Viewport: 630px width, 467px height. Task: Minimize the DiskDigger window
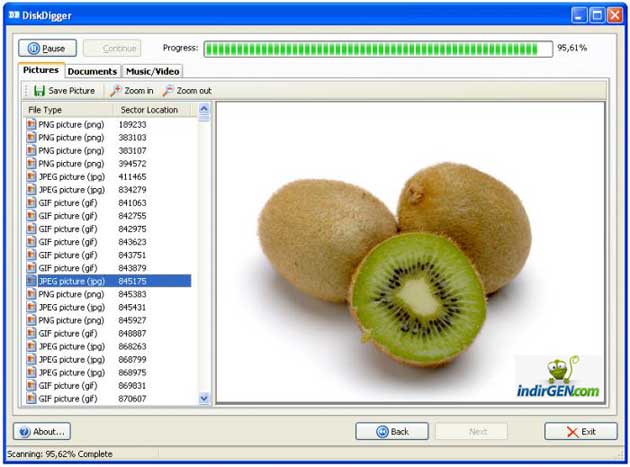click(x=579, y=15)
